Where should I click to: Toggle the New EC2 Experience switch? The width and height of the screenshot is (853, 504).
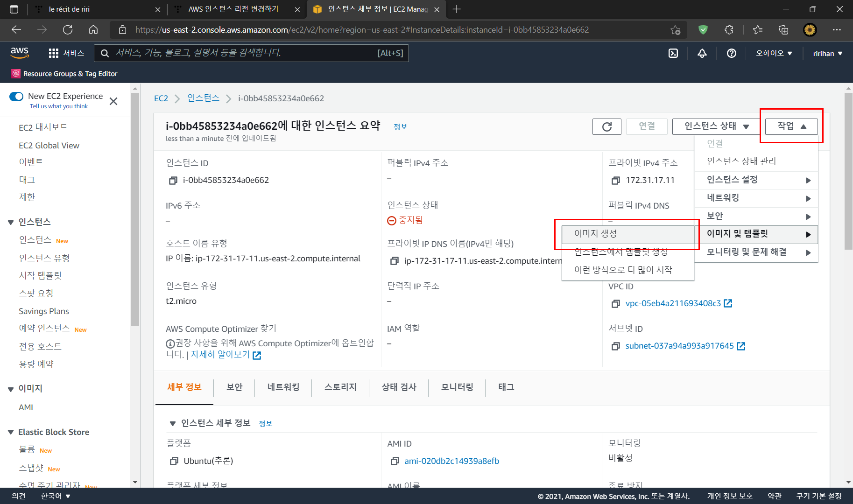[x=16, y=97]
